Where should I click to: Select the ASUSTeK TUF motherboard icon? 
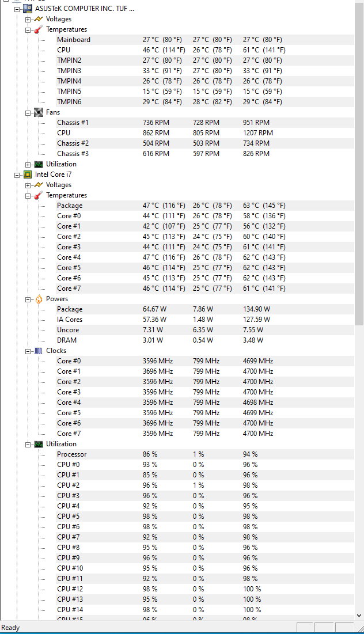pos(26,8)
